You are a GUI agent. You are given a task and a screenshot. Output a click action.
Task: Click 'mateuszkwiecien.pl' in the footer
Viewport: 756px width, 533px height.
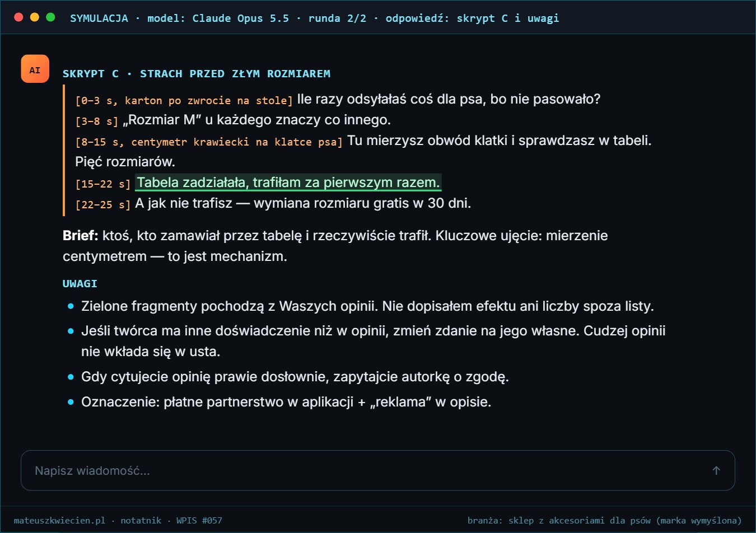59,520
